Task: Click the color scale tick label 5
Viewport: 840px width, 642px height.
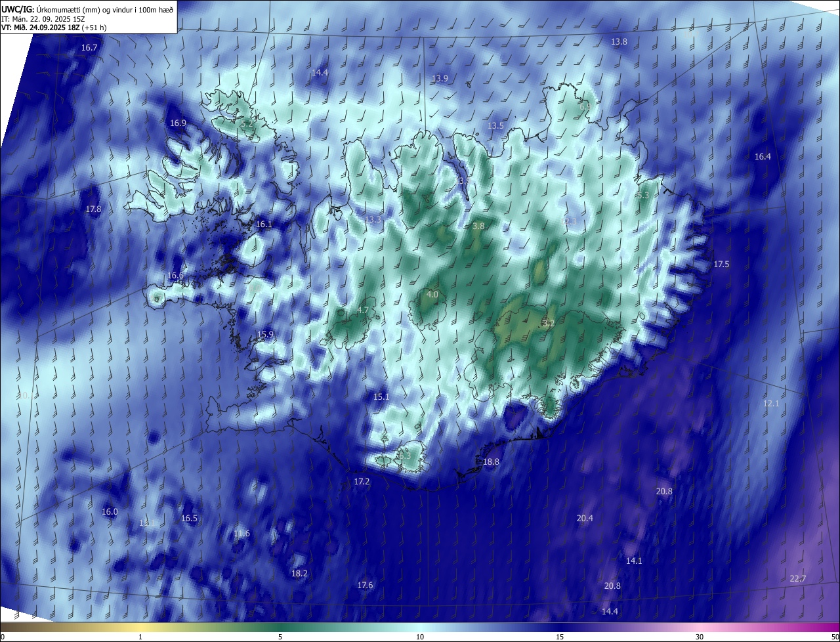Action: point(280,637)
